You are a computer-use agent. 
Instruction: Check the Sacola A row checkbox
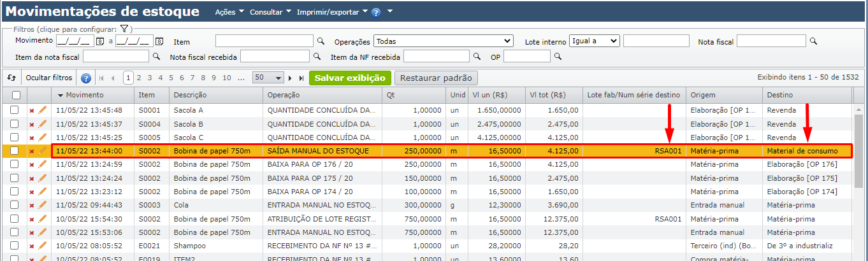(x=15, y=110)
